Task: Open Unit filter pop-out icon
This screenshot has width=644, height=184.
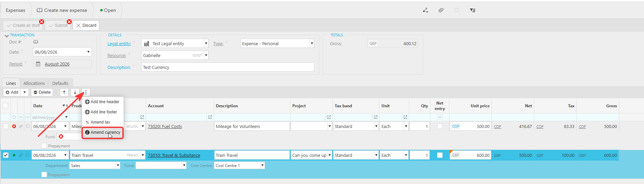Action: tap(405, 117)
